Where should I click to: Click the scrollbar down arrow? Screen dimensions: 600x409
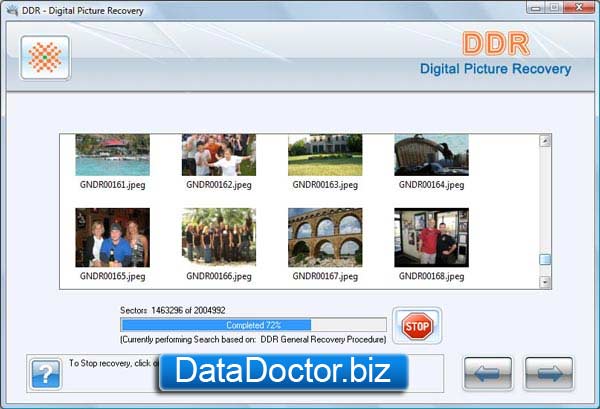point(545,282)
